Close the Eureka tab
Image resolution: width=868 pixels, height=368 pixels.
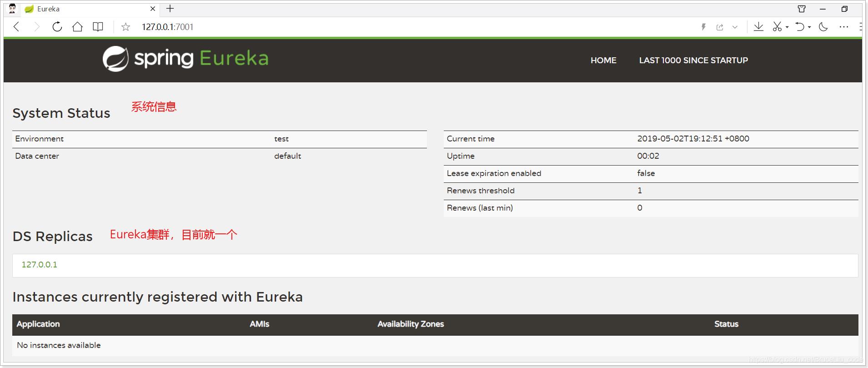coord(153,9)
